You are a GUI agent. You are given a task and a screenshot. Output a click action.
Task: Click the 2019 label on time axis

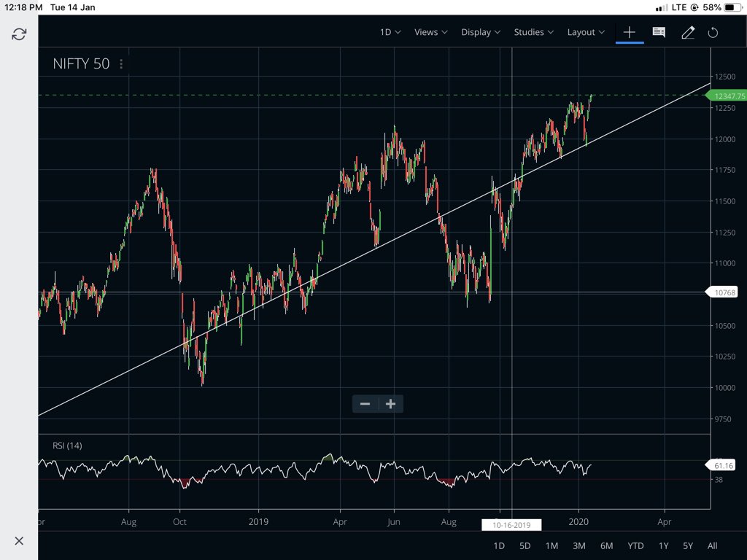pos(258,521)
